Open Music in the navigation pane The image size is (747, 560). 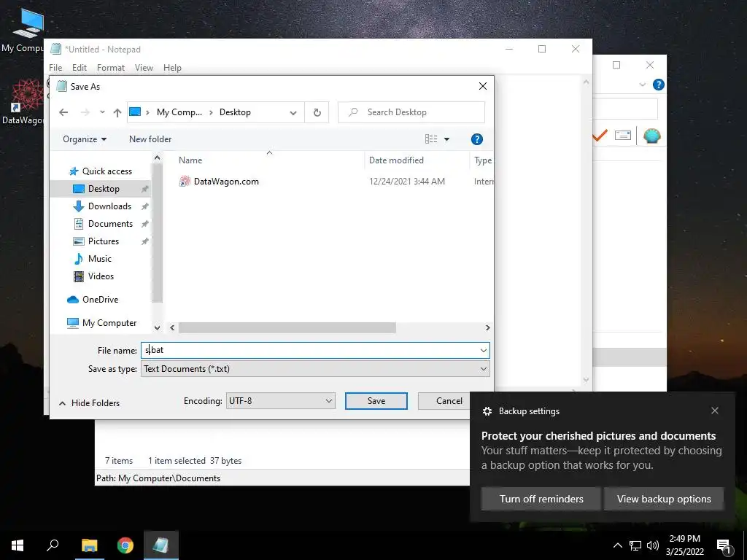99,259
